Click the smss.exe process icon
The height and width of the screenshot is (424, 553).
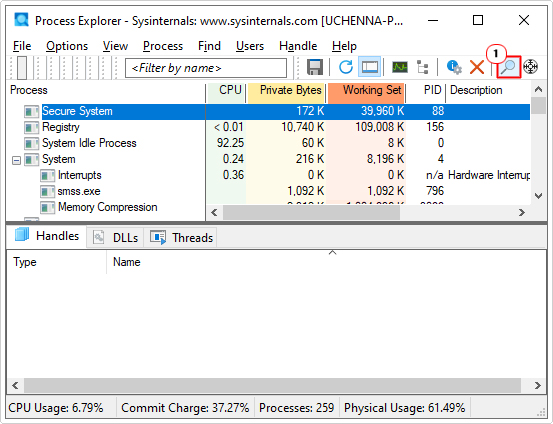pyautogui.click(x=47, y=192)
